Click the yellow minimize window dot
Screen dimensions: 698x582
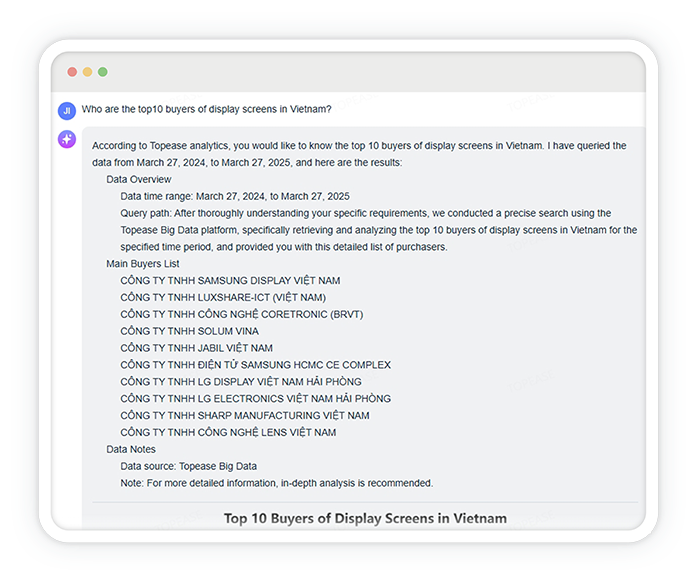coord(88,72)
